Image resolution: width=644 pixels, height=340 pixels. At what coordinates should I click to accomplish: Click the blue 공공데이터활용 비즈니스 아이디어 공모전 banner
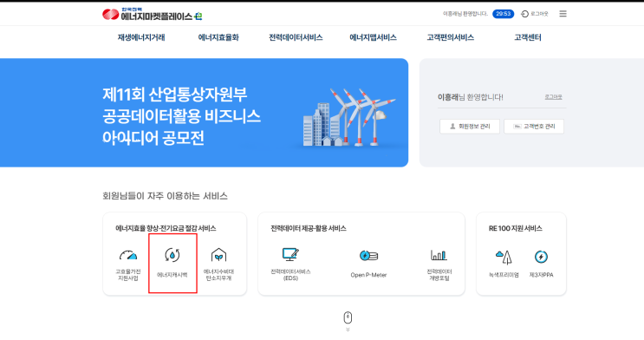(x=205, y=113)
